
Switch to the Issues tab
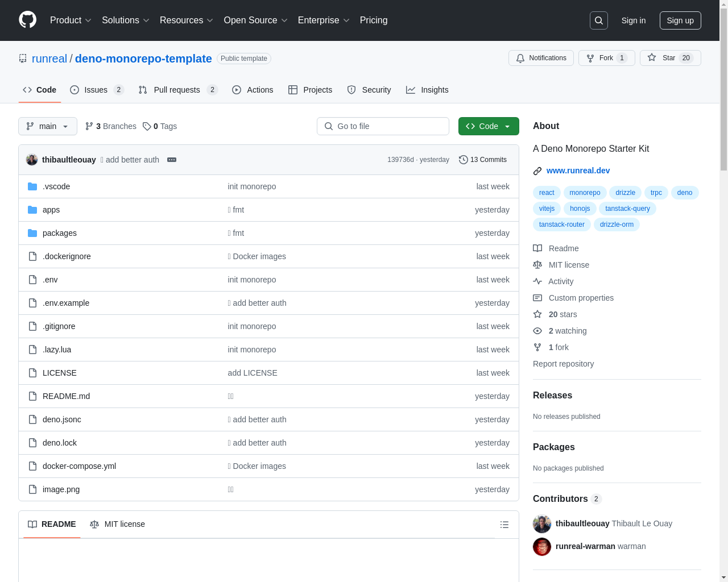97,90
